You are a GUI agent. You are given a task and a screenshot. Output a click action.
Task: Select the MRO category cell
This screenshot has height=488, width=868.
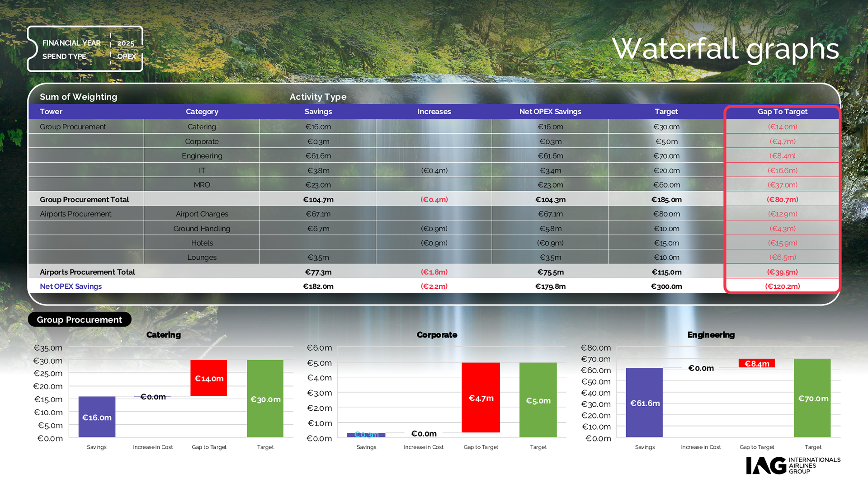coord(202,185)
